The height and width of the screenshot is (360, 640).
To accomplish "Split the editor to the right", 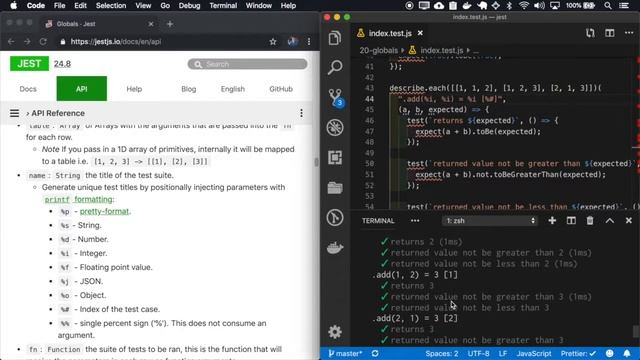I will [x=609, y=33].
